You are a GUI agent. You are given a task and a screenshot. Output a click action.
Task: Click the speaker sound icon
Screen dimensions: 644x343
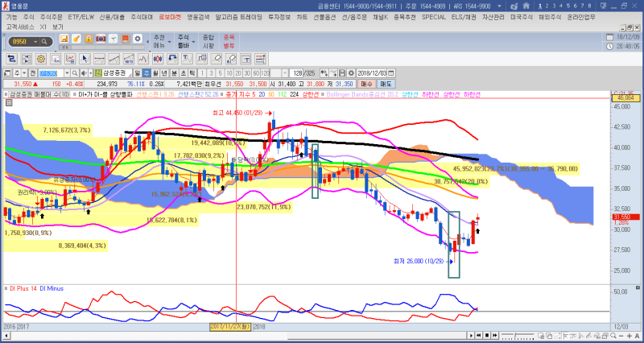[84, 73]
